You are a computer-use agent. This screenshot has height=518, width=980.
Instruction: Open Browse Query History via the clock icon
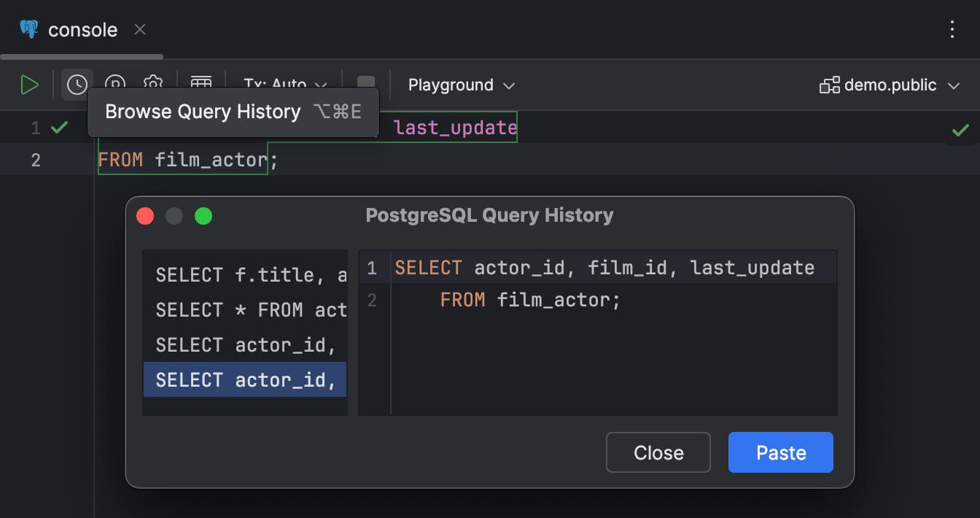tap(77, 85)
